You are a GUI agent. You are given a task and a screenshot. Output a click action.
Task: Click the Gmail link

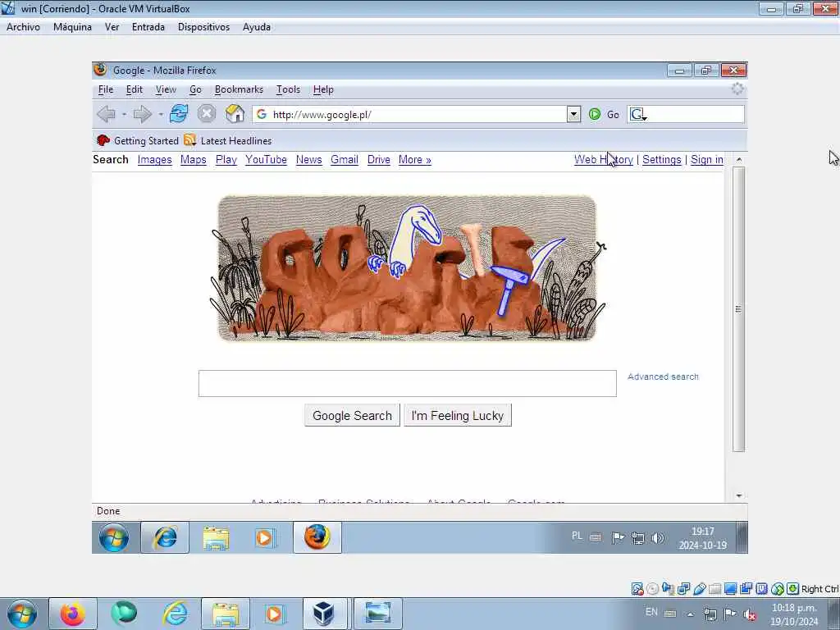pyautogui.click(x=345, y=160)
